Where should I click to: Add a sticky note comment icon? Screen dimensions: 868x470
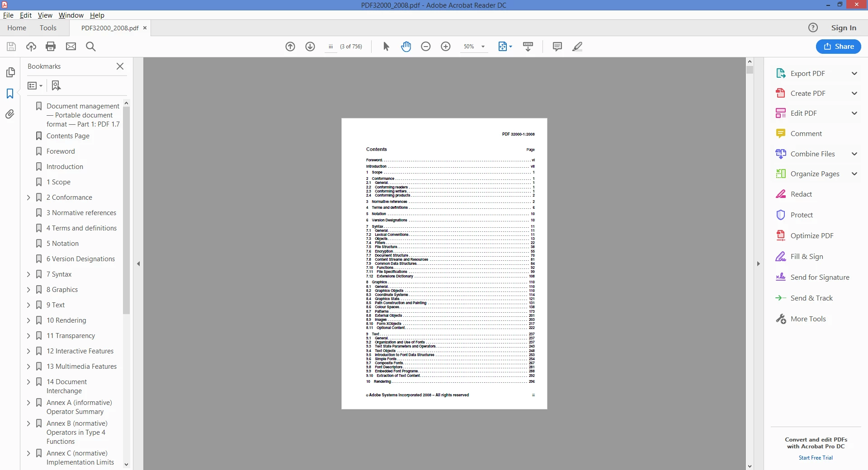[557, 47]
